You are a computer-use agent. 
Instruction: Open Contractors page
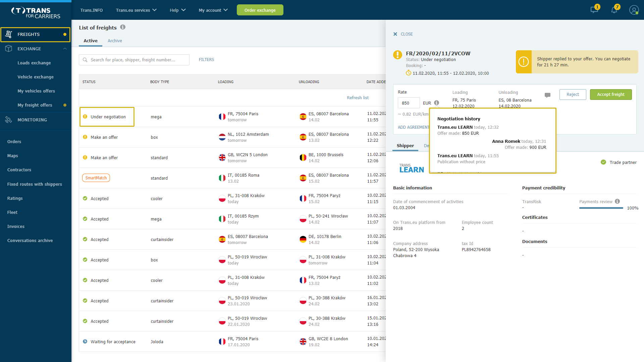coord(19,170)
